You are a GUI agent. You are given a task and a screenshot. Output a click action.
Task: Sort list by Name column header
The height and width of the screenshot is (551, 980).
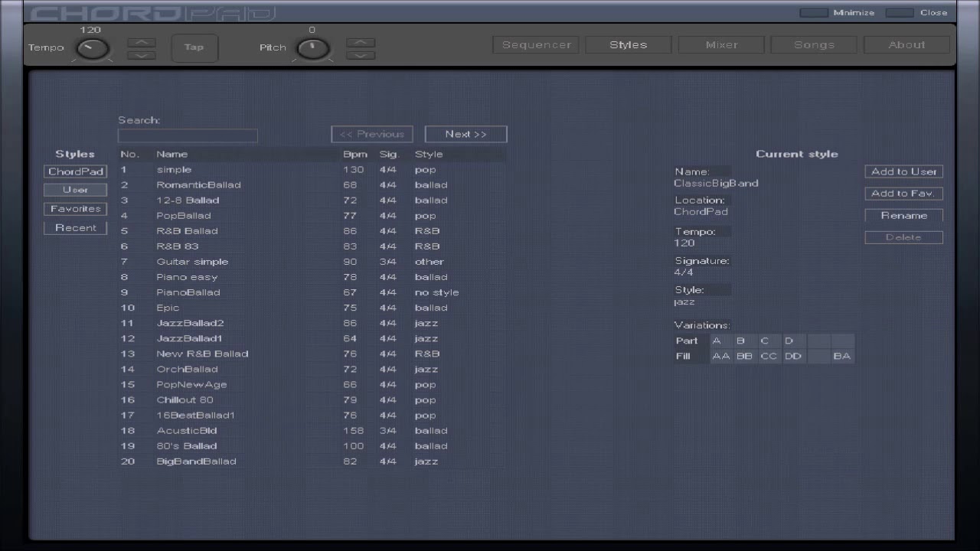click(x=171, y=155)
